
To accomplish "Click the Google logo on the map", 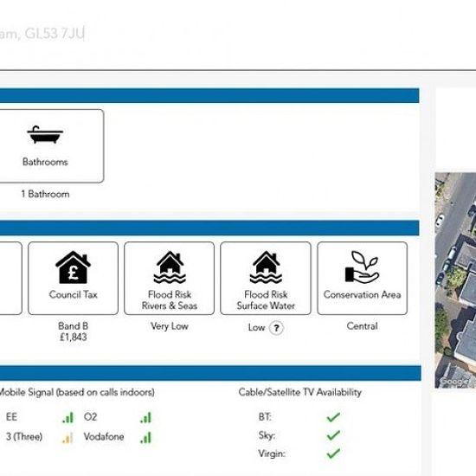I will click(x=454, y=382).
